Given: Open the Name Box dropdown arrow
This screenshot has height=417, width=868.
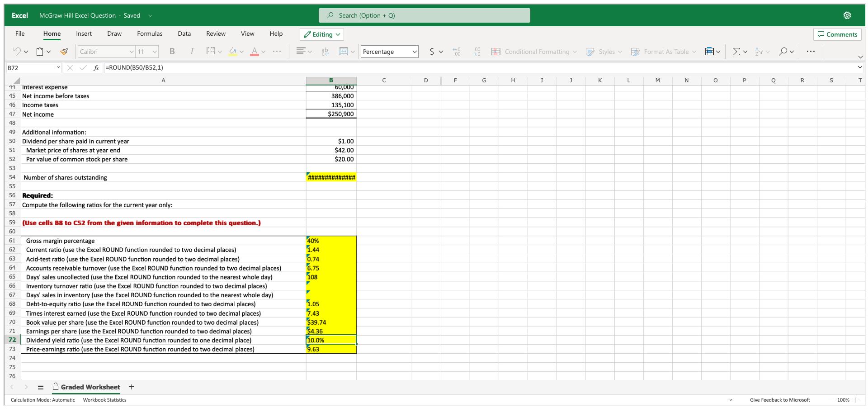Looking at the screenshot, I should tap(58, 67).
